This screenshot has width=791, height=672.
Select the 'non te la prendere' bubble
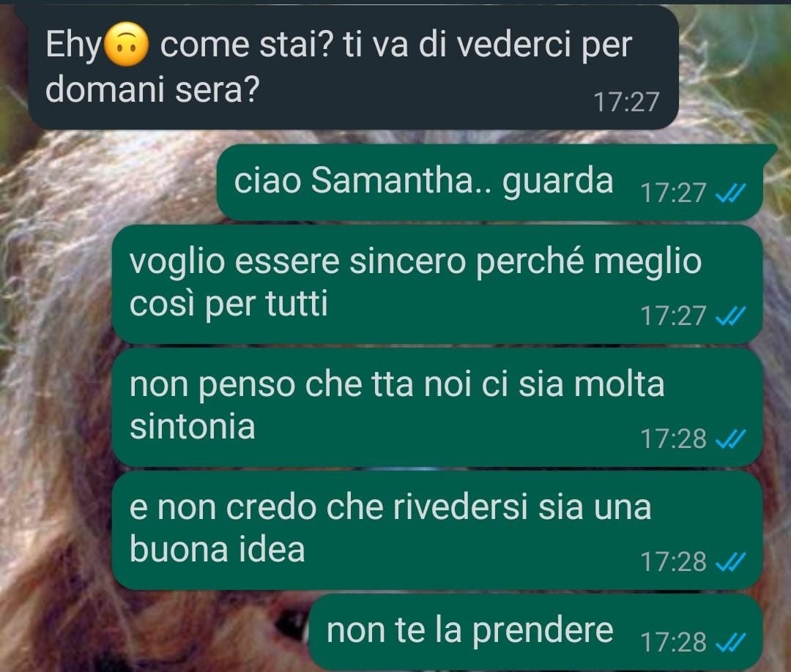(535, 632)
